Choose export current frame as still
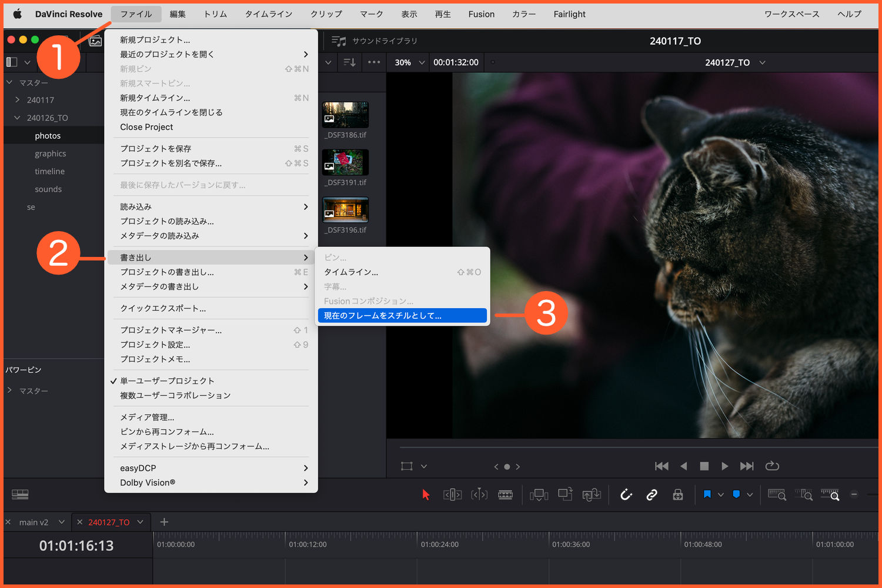 coord(402,316)
